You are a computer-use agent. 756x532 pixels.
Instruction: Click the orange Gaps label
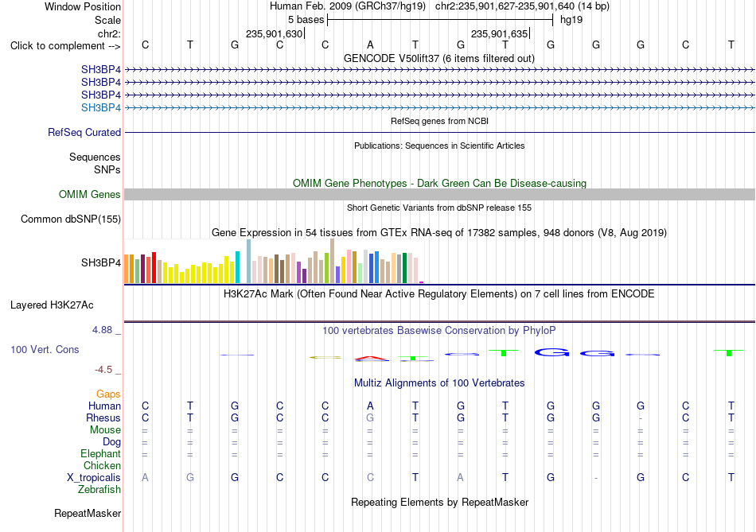(x=108, y=394)
